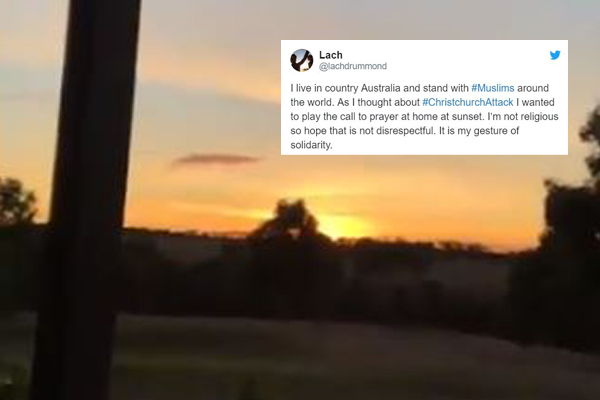The width and height of the screenshot is (600, 400).
Task: Open the @lachdrummond handle link
Action: click(353, 66)
